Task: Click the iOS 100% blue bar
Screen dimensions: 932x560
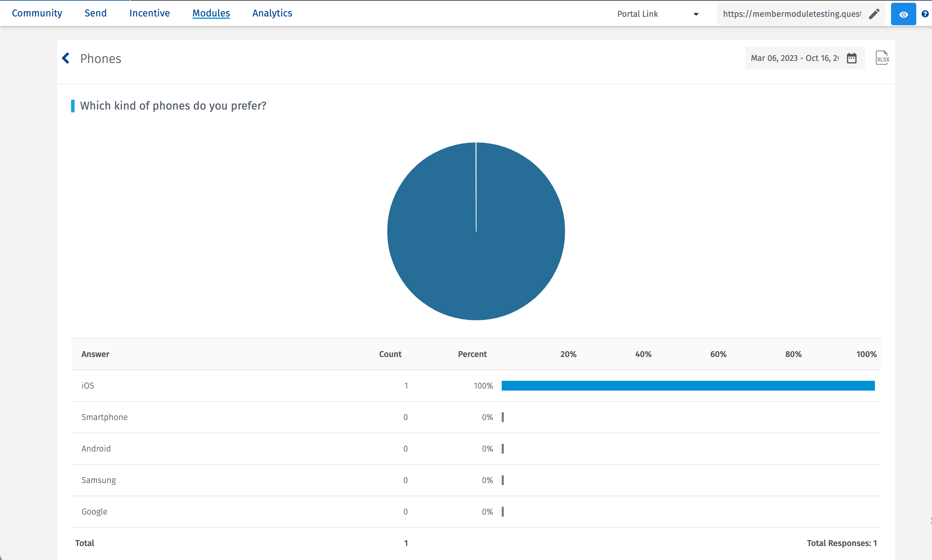Action: pos(688,386)
